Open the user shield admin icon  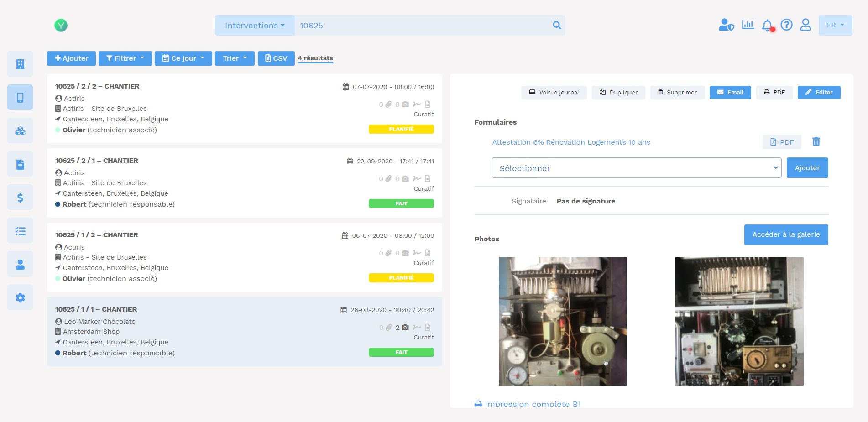(x=726, y=25)
